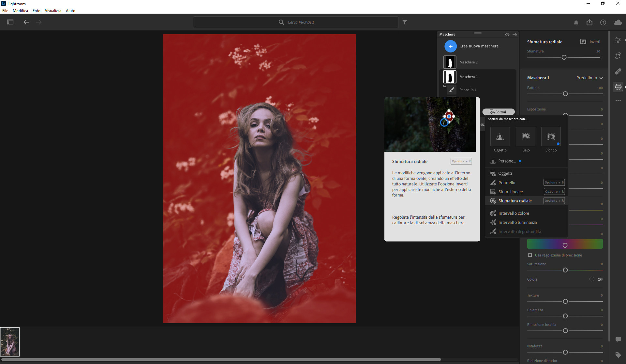Screen dimensions: 626x364
Task: Open the more options ellipsis menu
Action: point(618,100)
